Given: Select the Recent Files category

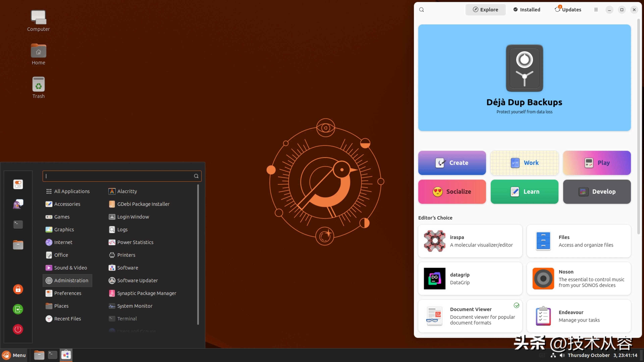Looking at the screenshot, I should [67, 319].
